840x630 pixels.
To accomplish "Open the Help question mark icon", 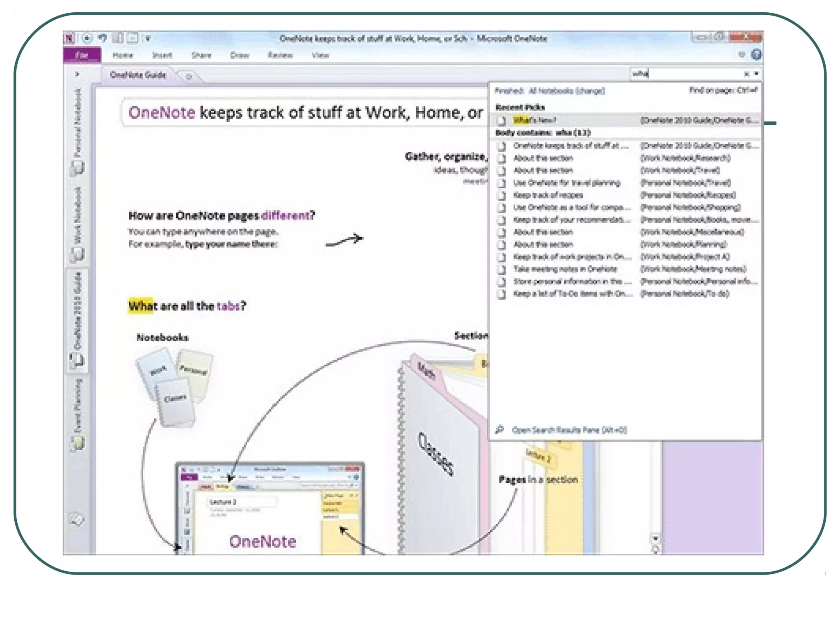I will (756, 55).
